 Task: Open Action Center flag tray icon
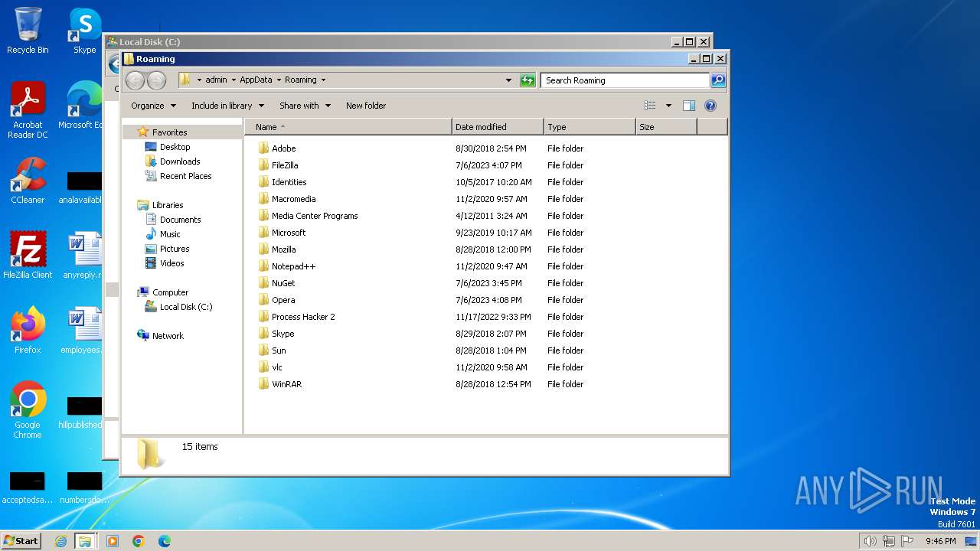(x=908, y=541)
